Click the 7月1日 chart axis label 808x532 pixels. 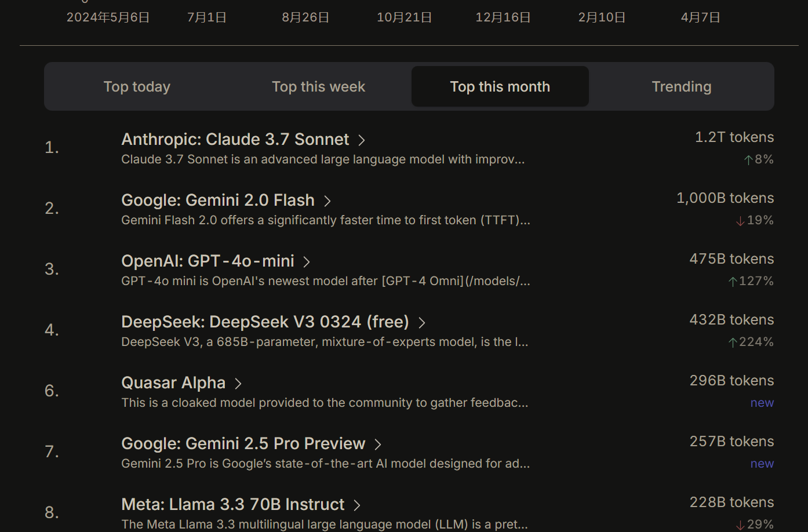pos(207,17)
